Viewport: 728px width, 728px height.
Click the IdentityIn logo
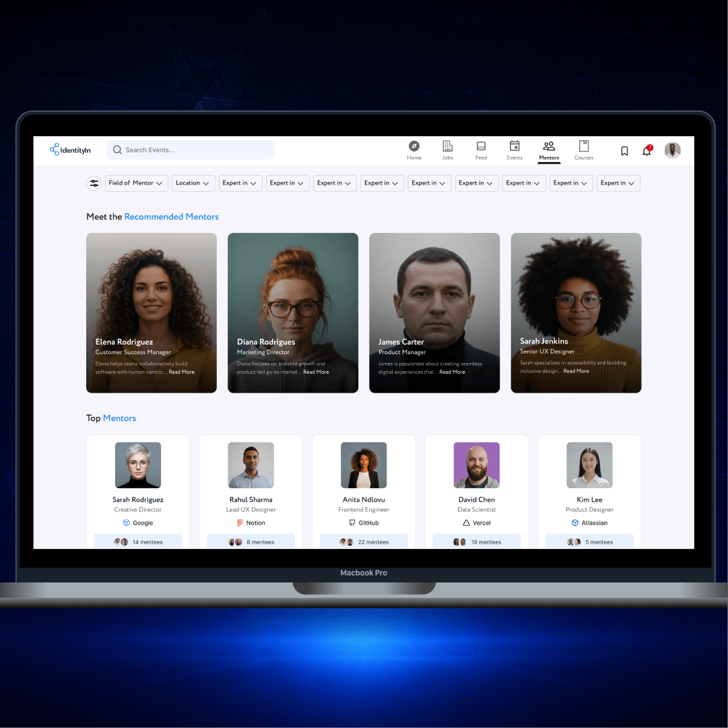70,150
